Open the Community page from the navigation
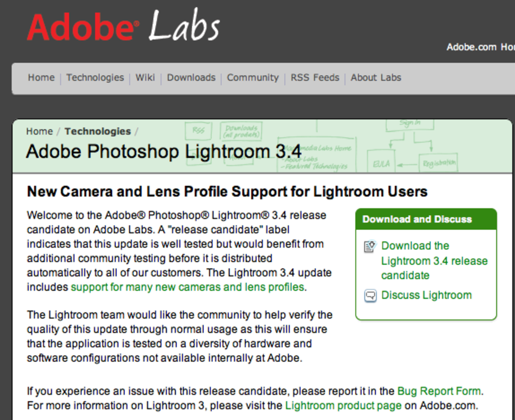The width and height of the screenshot is (515, 420). click(252, 78)
